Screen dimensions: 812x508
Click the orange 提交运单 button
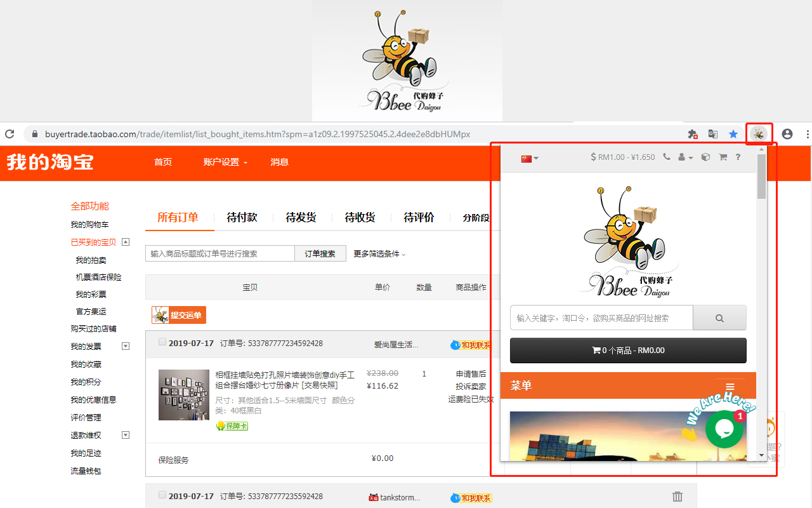[x=179, y=315]
